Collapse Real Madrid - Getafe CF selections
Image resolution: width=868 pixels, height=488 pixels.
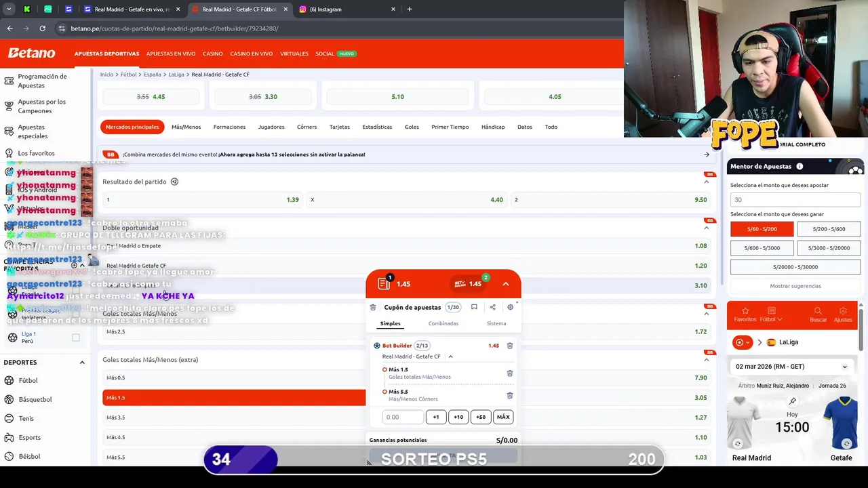pos(450,357)
